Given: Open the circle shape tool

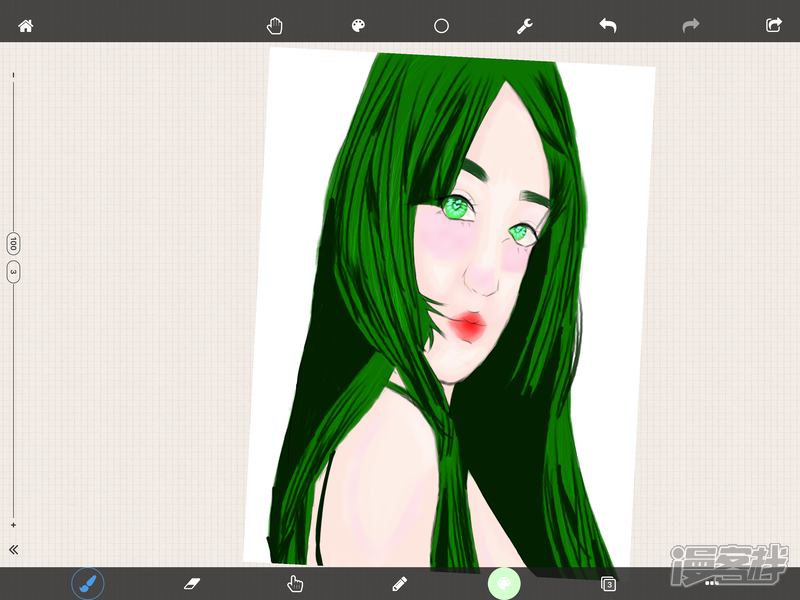Looking at the screenshot, I should coord(441,26).
